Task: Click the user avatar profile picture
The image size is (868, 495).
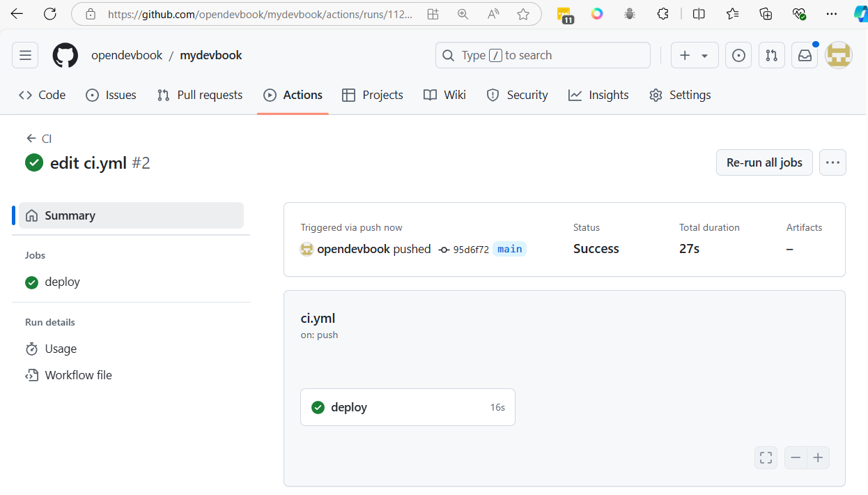Action: (x=839, y=56)
